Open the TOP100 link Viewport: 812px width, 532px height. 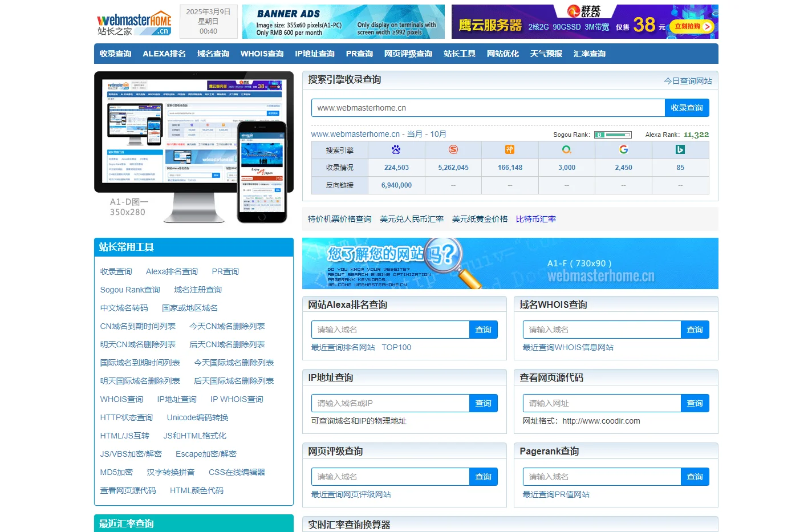click(x=396, y=347)
